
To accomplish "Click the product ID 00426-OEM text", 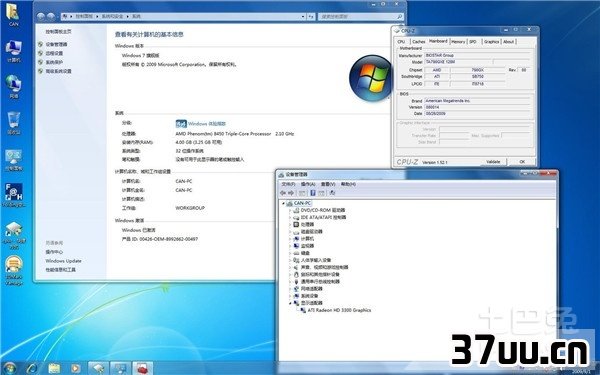I will (x=160, y=239).
